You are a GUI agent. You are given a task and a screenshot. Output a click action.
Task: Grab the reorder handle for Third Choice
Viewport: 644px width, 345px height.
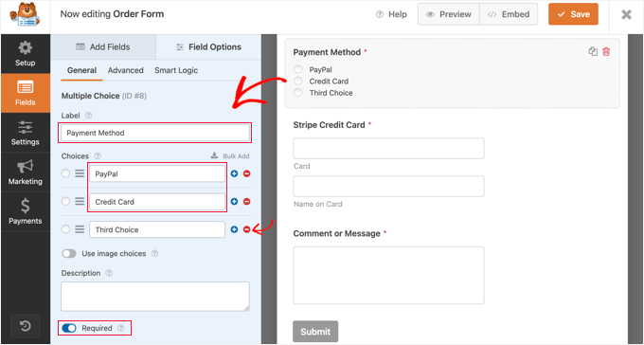[x=80, y=229]
